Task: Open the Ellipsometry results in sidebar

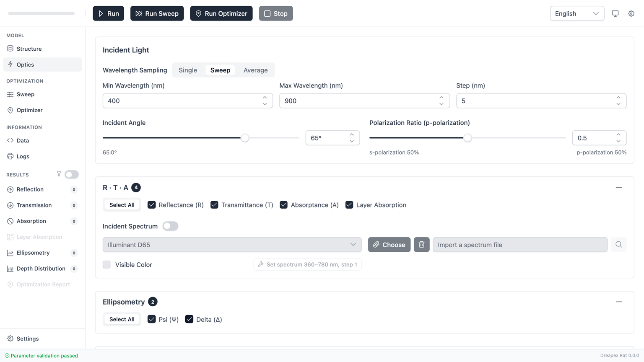Action: [33, 253]
